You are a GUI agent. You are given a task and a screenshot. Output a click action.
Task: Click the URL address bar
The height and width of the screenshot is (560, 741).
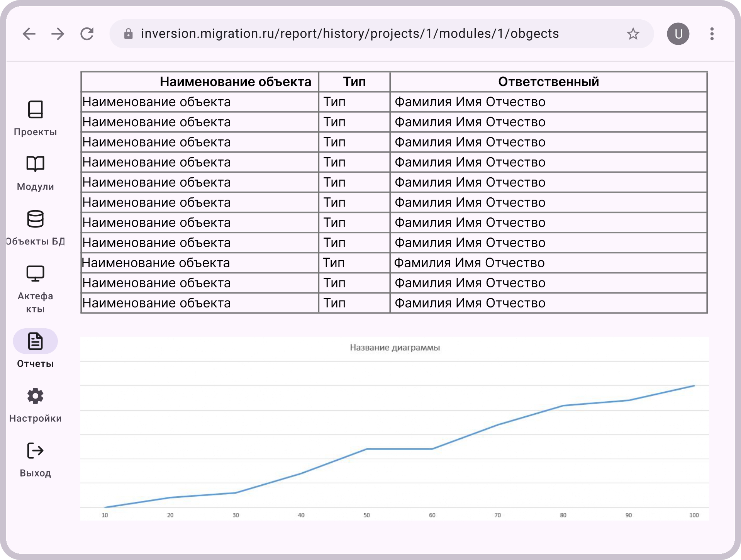click(x=349, y=34)
